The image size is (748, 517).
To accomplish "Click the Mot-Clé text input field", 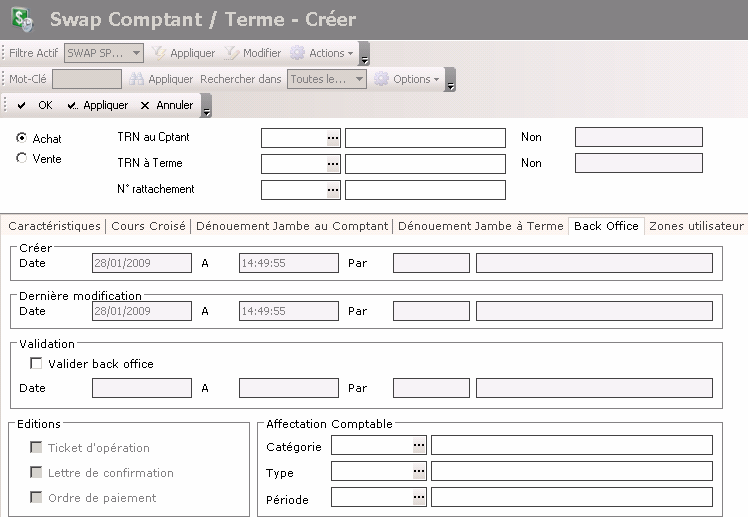I will [87, 79].
